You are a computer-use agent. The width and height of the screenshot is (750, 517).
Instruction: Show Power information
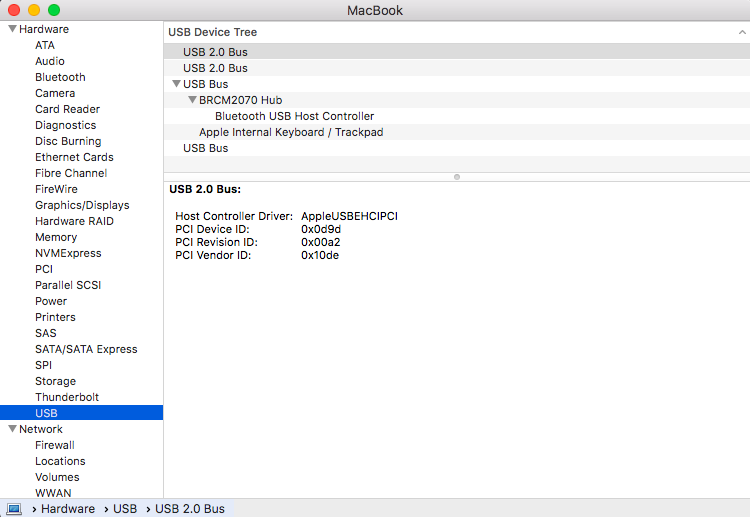point(51,301)
